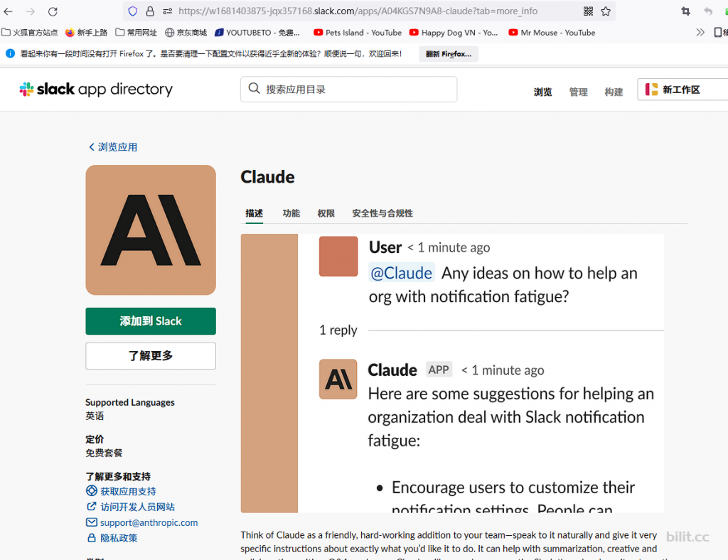
Task: Click the URL in the address bar
Action: point(358,11)
